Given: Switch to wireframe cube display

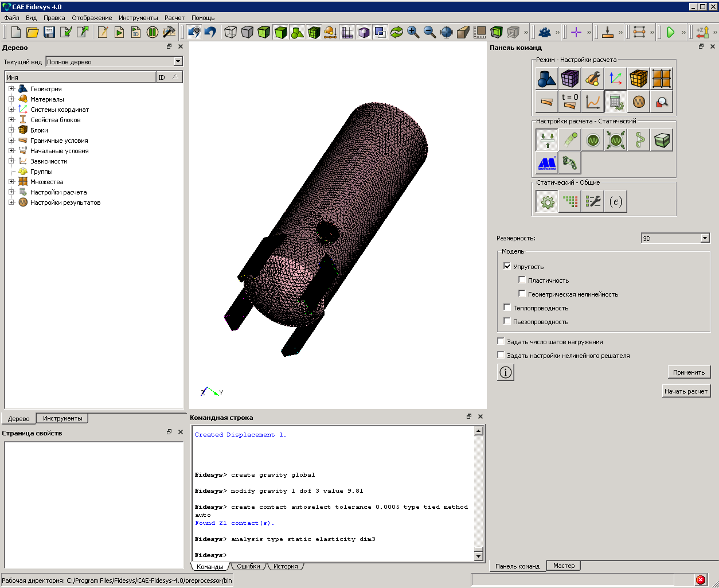Looking at the screenshot, I should [x=230, y=32].
